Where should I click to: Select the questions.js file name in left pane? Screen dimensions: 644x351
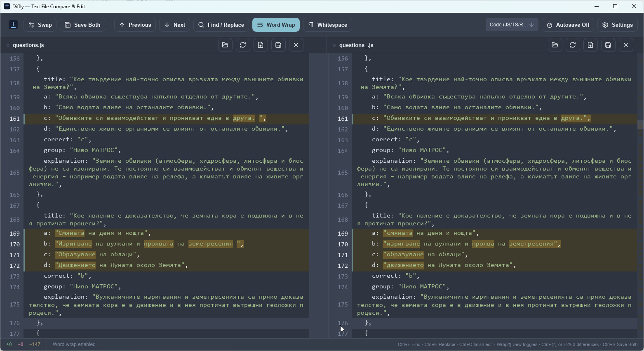tap(28, 45)
